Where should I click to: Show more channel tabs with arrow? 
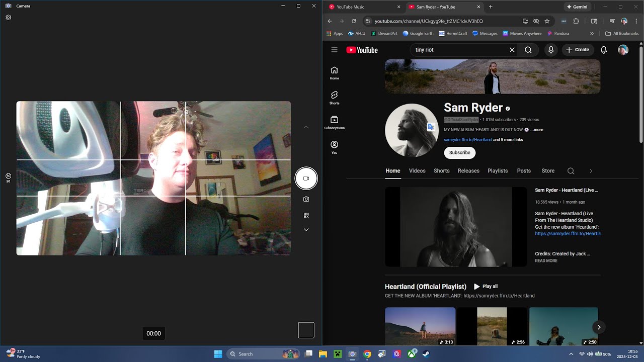tap(591, 171)
